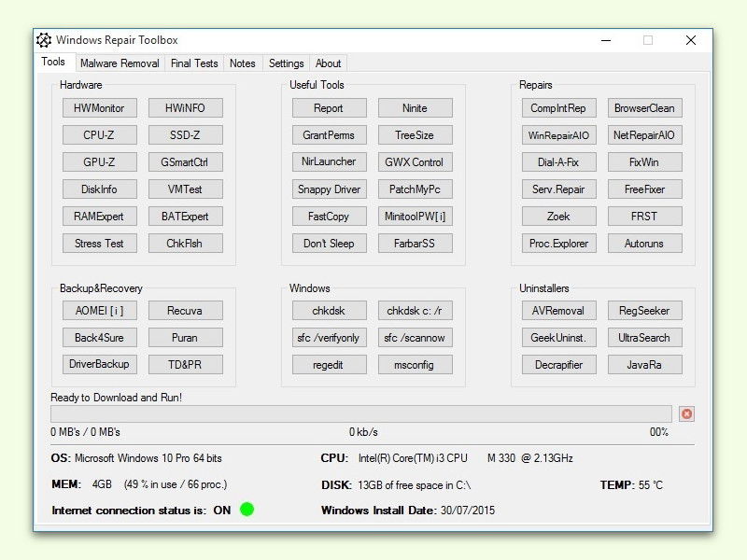Click the download progress bar
This screenshot has width=747, height=560.
point(361,413)
